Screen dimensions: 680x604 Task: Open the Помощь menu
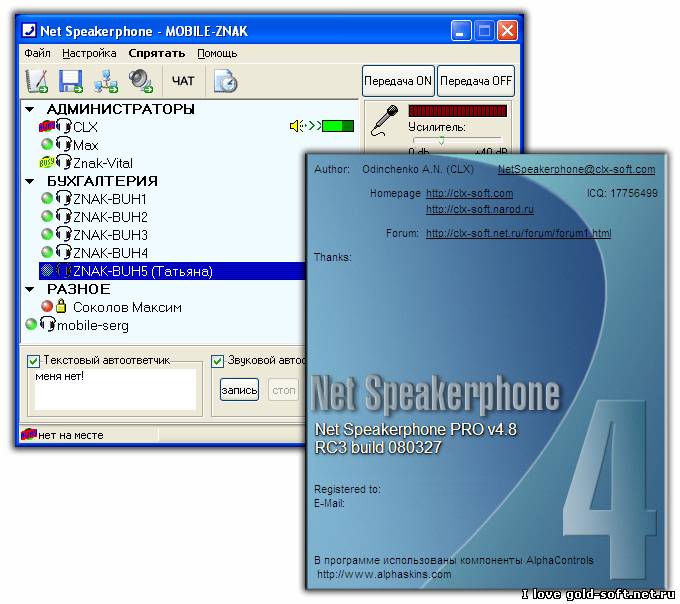[217, 53]
